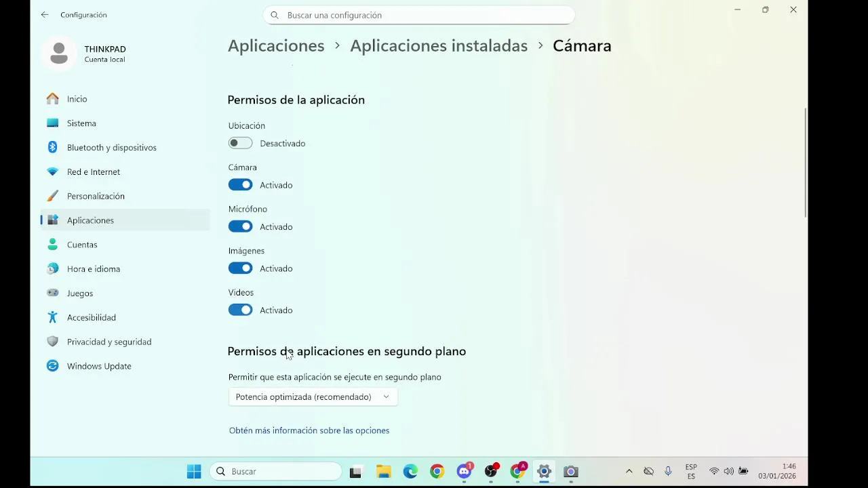
Task: Click the settings page vertical scrollbar
Action: coord(806,163)
